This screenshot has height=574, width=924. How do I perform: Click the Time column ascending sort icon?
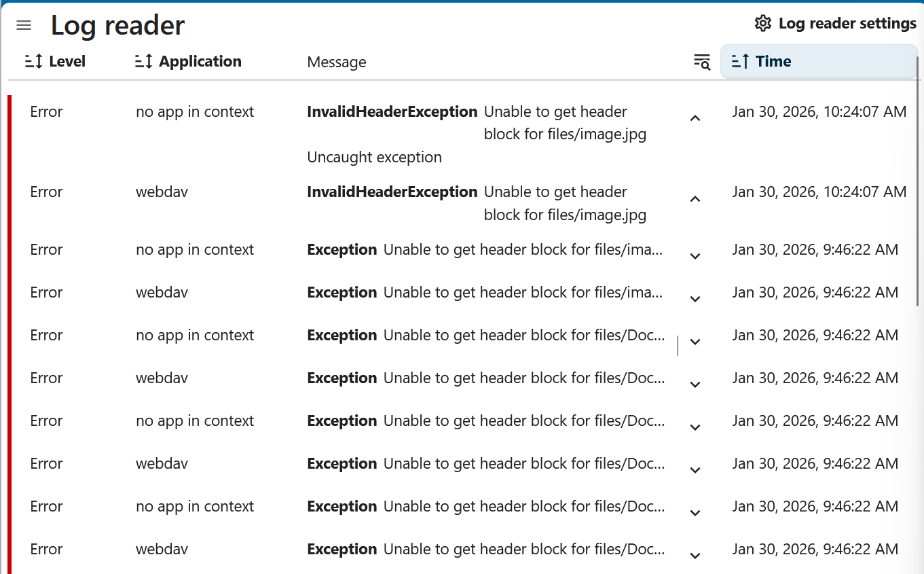pos(741,62)
